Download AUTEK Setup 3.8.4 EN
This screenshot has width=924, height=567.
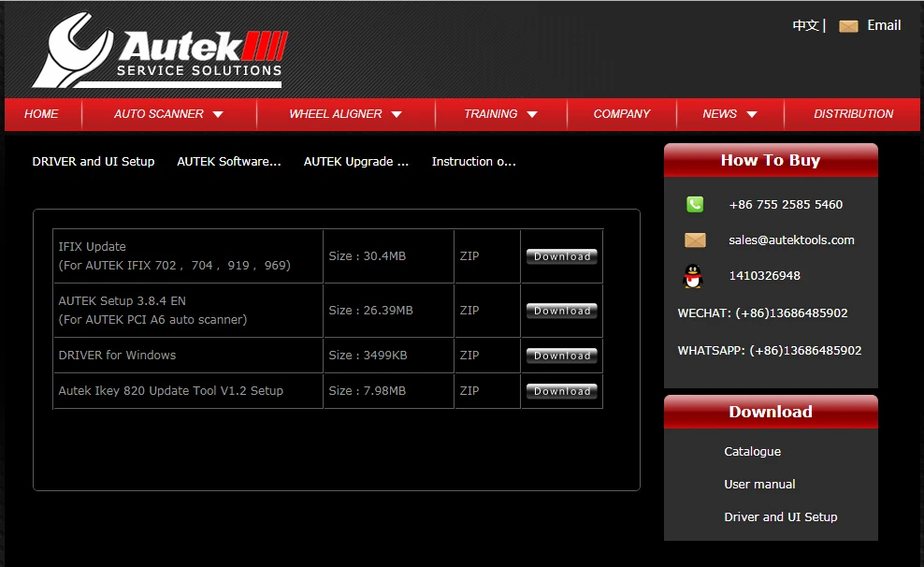561,311
